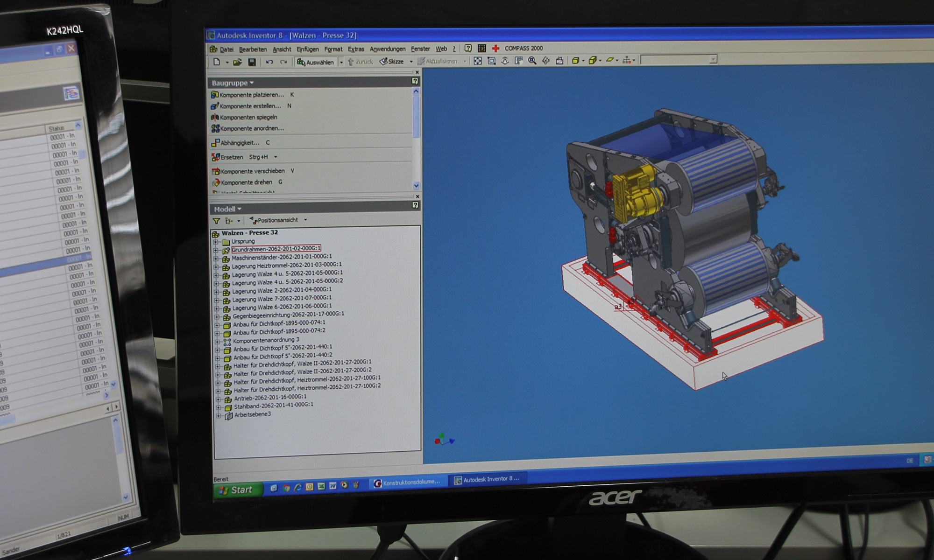The image size is (934, 560).
Task: Switch to Konstruktionsdokume... taskbar window
Action: pos(408,483)
